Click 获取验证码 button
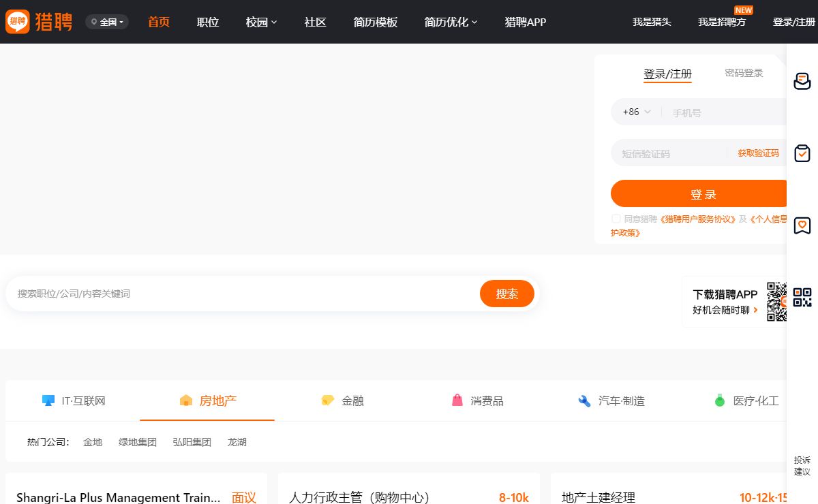Image resolution: width=818 pixels, height=504 pixels. (758, 153)
